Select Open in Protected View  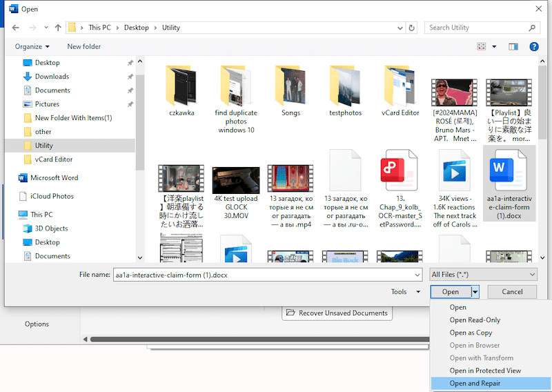(x=485, y=371)
